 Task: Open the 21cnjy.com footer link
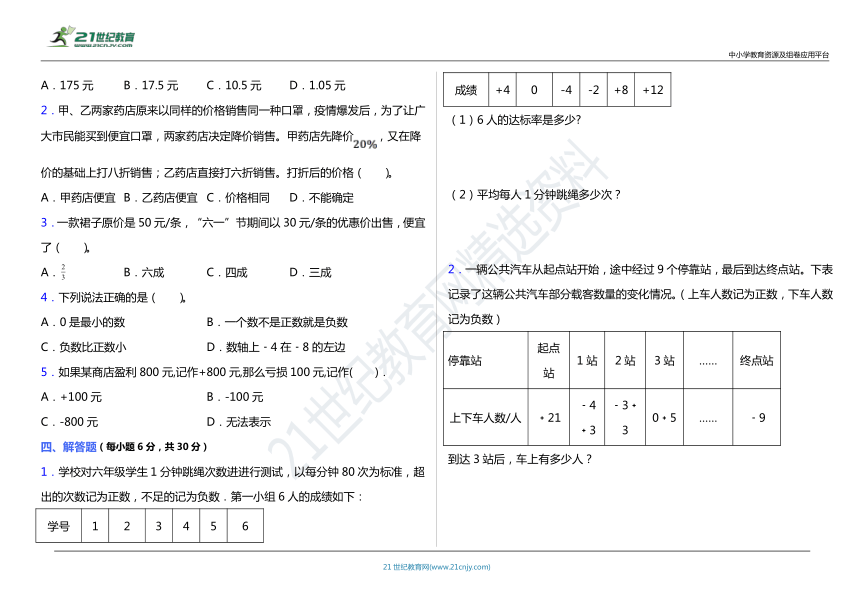[x=437, y=567]
